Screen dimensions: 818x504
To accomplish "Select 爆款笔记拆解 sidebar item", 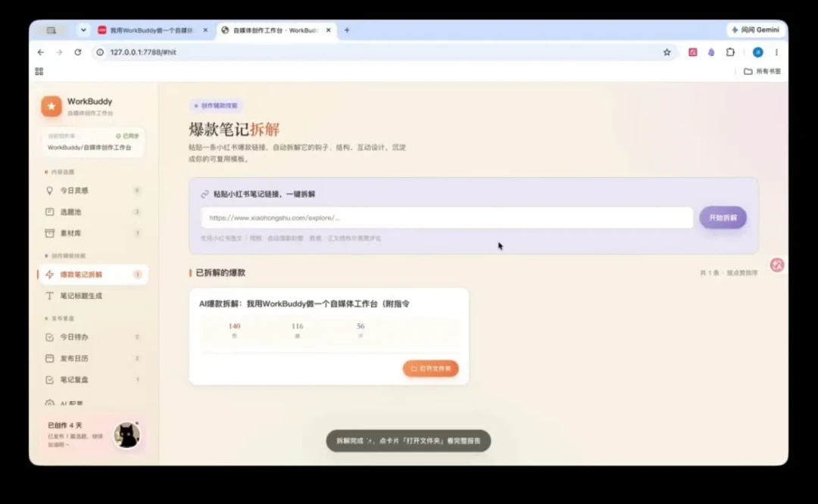I will pos(92,274).
